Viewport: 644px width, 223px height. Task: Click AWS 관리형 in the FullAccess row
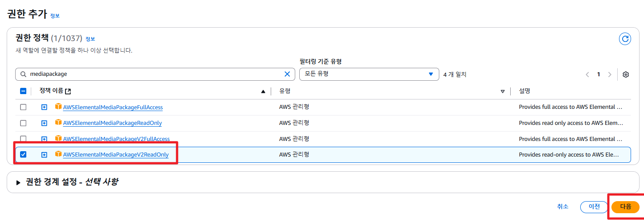pyautogui.click(x=294, y=107)
